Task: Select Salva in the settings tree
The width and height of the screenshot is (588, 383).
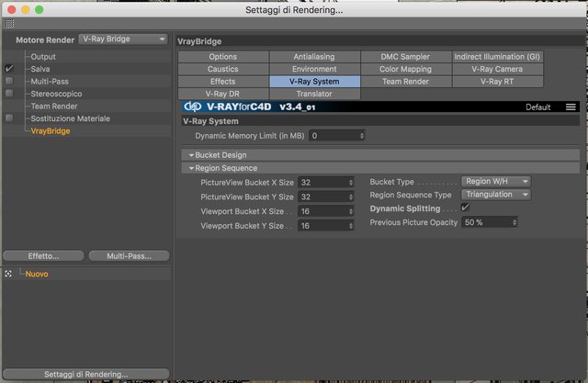Action: (x=40, y=69)
